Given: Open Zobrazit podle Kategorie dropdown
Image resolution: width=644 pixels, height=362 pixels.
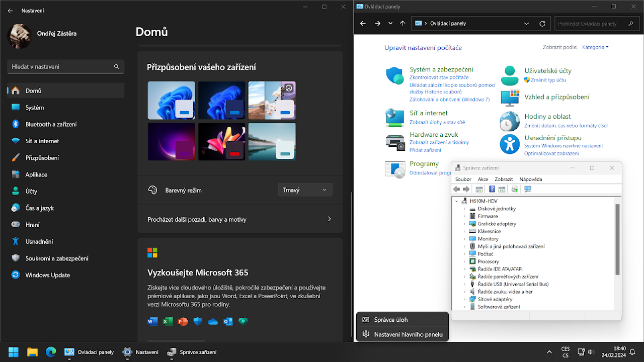Looking at the screenshot, I should [595, 47].
